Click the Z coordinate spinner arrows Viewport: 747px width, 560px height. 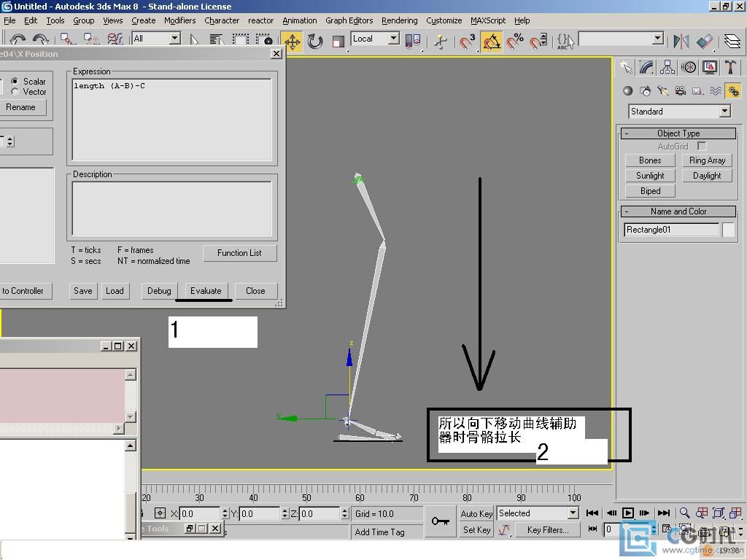(x=344, y=514)
